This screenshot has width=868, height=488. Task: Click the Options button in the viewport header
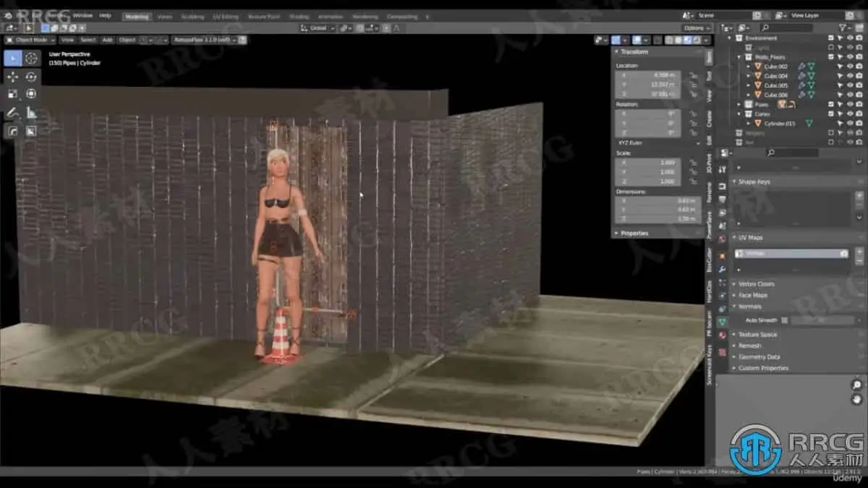coord(696,27)
